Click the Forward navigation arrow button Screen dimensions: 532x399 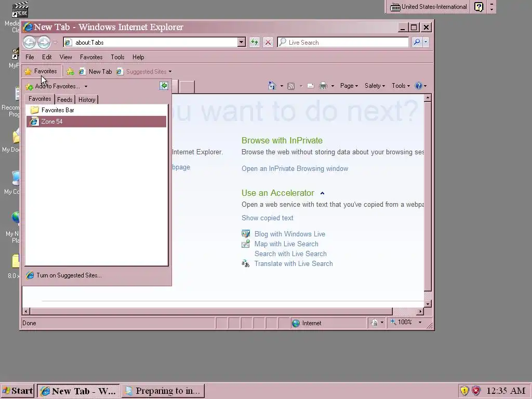point(44,42)
